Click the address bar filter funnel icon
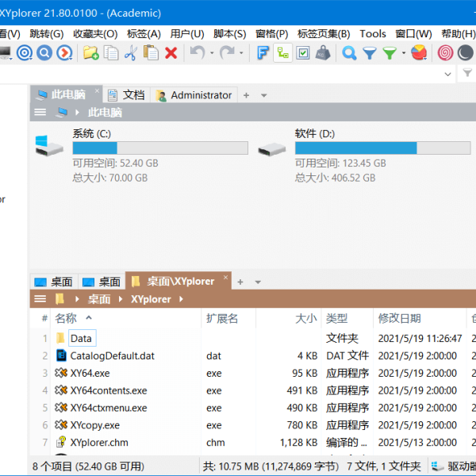Viewport: 476px width, 476px height. 467,73
